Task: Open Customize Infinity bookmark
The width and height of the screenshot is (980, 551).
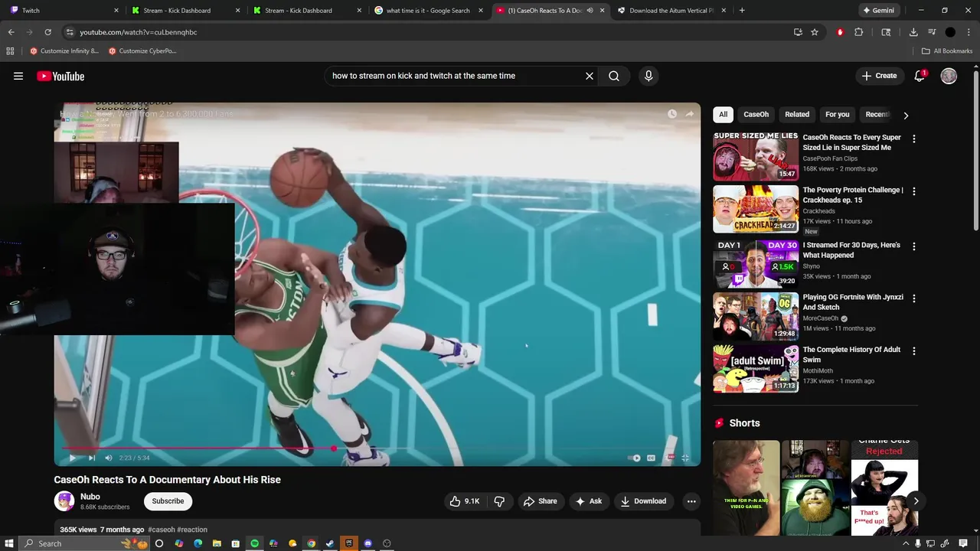Action: click(64, 51)
